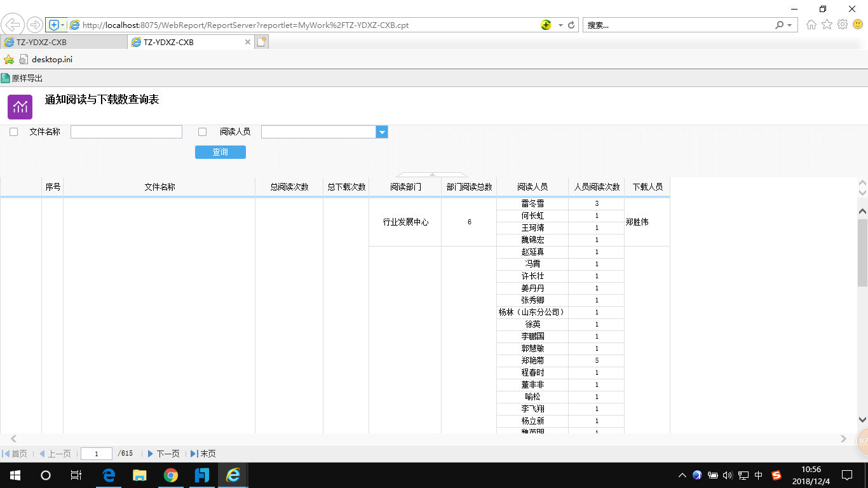Go to browser home page icon
Screen dimensions: 868x488
[811, 25]
